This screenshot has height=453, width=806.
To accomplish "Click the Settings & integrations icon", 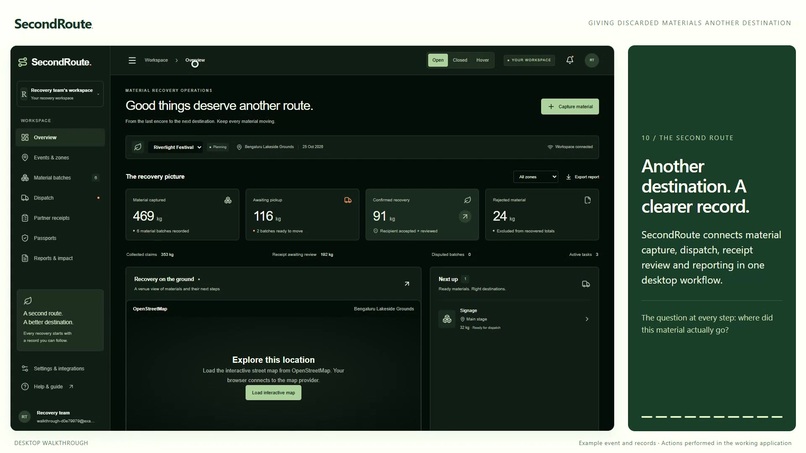I will tap(25, 368).
